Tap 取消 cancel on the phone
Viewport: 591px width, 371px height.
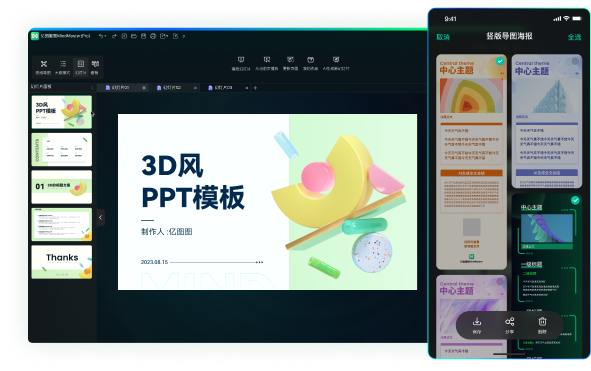pyautogui.click(x=443, y=37)
